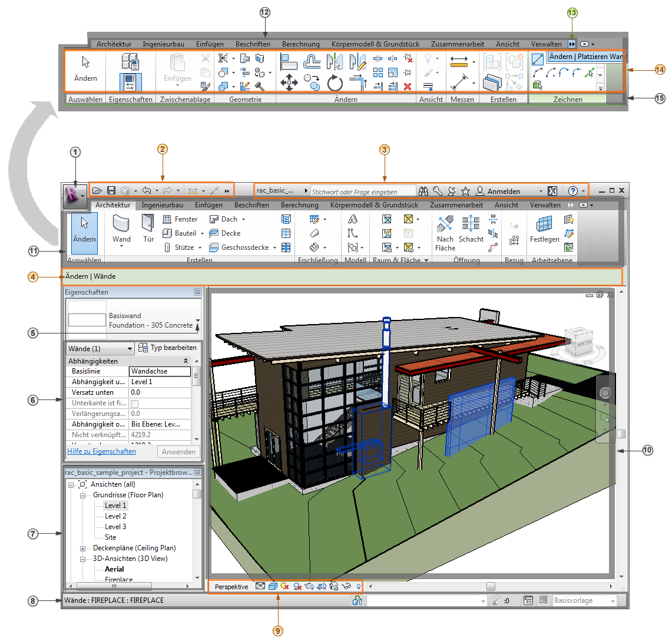Toggle the Unterkante ist fixiert checkbox
The width and height of the screenshot is (672, 644).
134,402
